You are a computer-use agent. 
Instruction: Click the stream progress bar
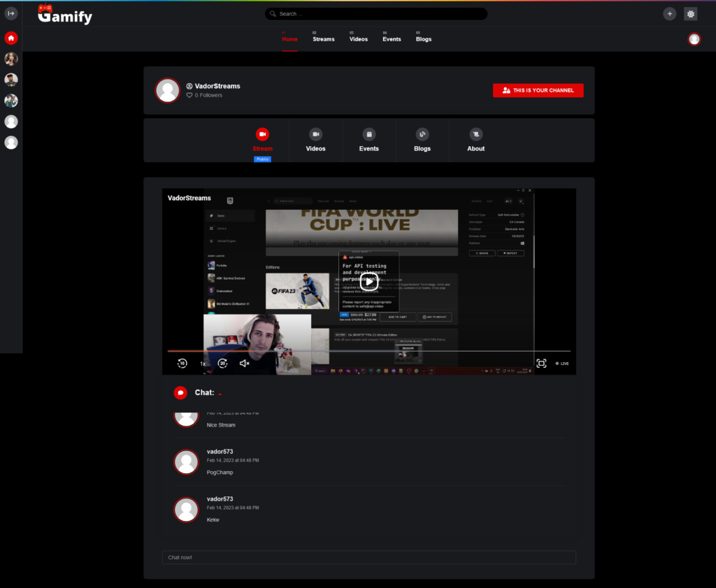369,351
